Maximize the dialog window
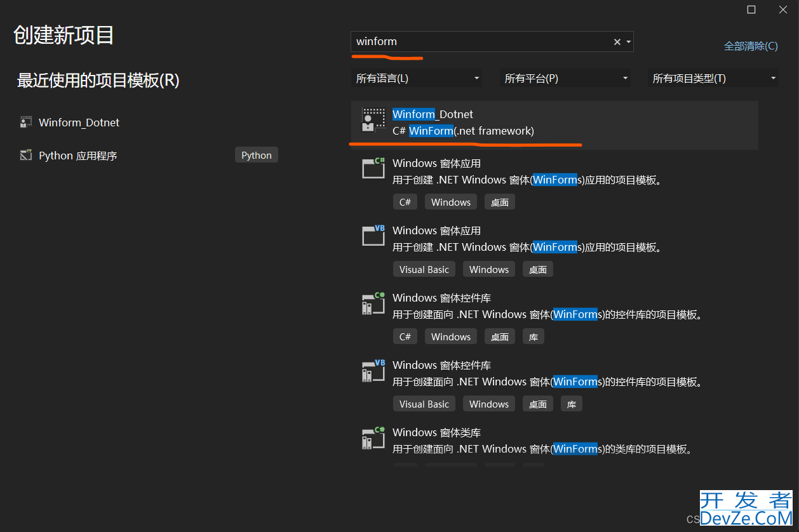 point(751,10)
